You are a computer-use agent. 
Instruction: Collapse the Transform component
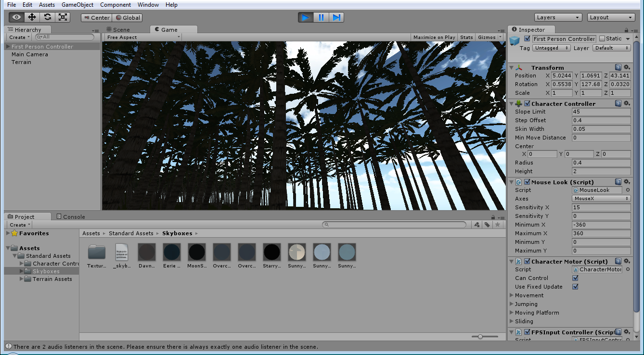coord(512,68)
